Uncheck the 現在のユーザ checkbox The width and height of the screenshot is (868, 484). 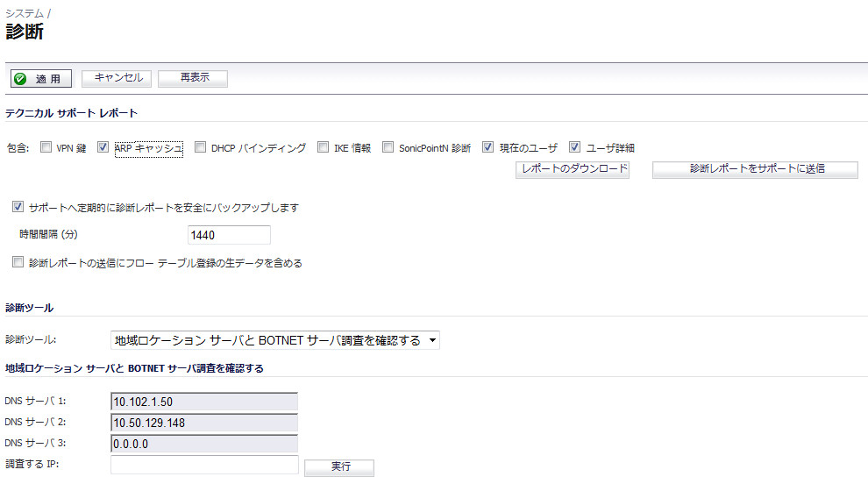(x=487, y=147)
